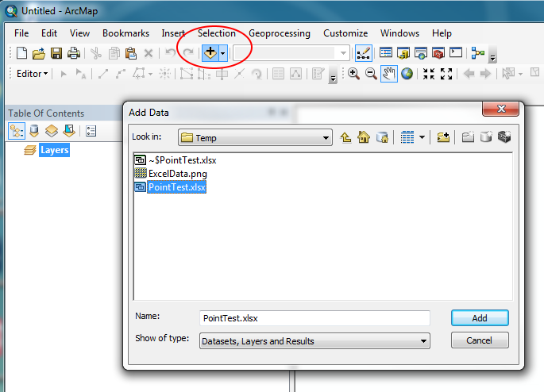Open the map scale combo box
Screen dimensions: 544x392
[x=291, y=53]
